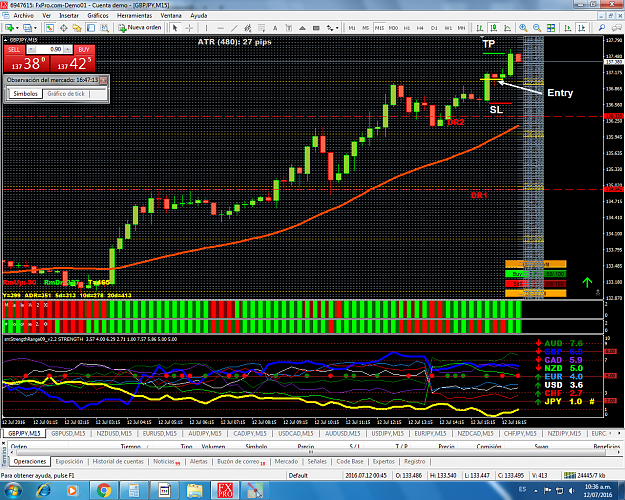Switch chart to line chart style
Image resolution: width=625 pixels, height=500 pixels.
tap(507, 28)
